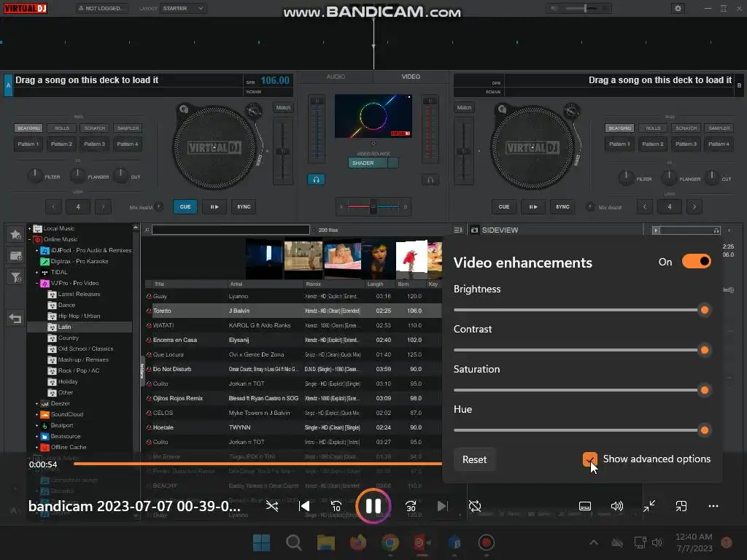Click deck A Pattern 1 pad
This screenshot has width=747, height=560.
pos(28,144)
